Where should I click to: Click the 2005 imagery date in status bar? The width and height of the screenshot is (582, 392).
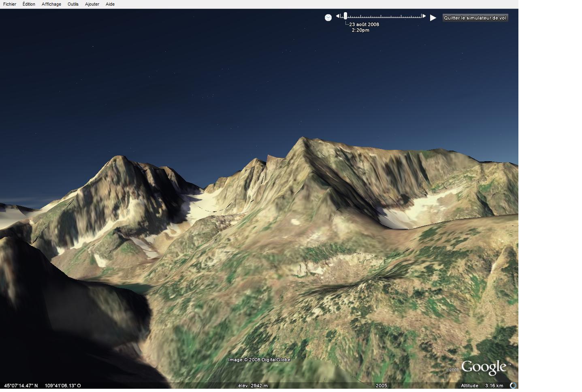(381, 386)
